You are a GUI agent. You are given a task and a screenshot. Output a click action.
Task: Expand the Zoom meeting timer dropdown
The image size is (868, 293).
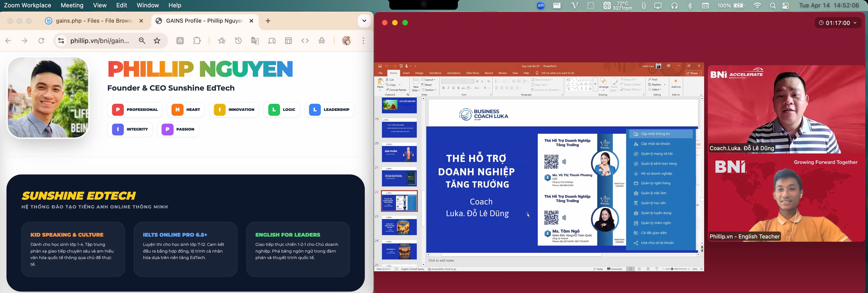pyautogui.click(x=855, y=23)
